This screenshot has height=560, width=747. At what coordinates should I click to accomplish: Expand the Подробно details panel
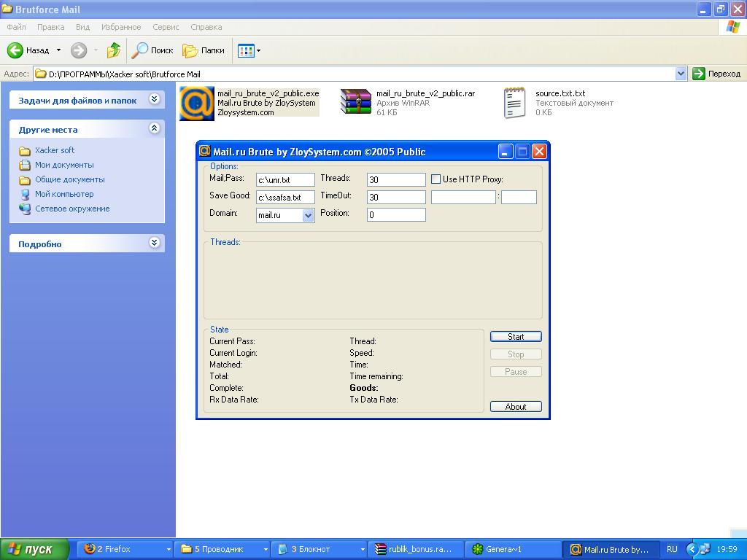tap(154, 243)
